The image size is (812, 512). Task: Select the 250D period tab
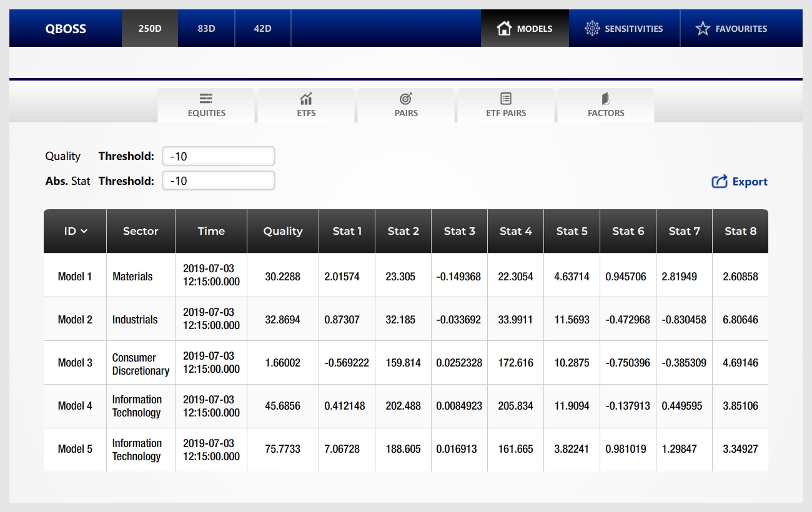pos(149,28)
